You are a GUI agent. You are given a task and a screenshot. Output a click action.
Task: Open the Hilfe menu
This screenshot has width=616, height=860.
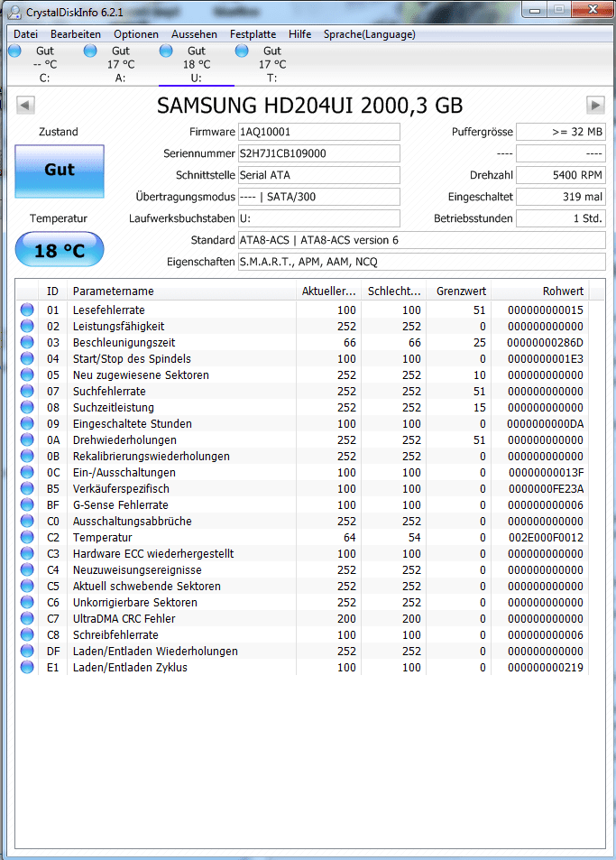tap(299, 34)
